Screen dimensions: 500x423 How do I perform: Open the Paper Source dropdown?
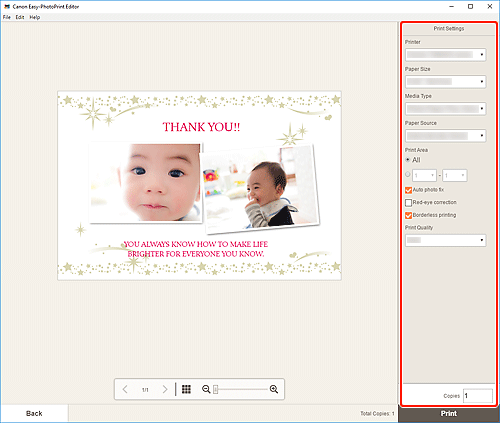(x=445, y=136)
